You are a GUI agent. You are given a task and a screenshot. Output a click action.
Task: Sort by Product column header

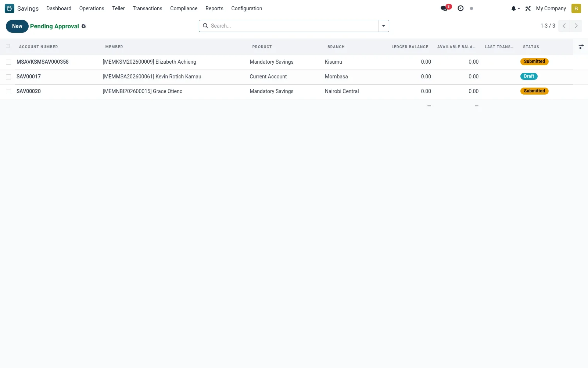point(262,47)
